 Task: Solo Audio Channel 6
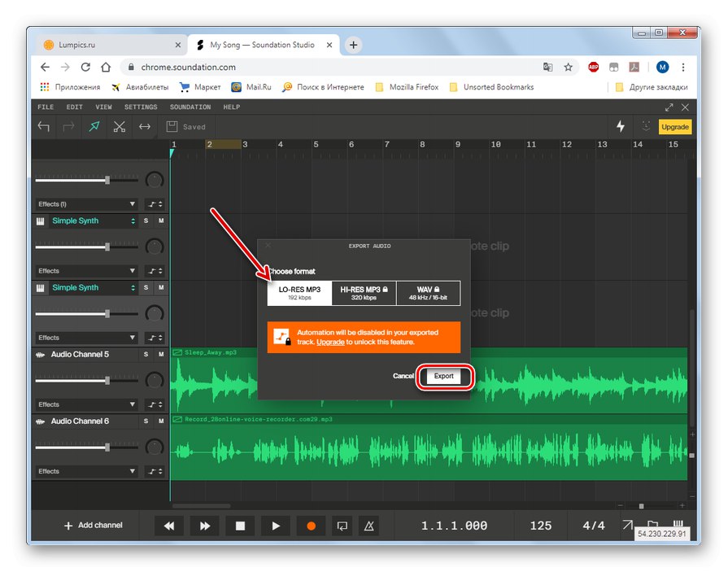[146, 421]
